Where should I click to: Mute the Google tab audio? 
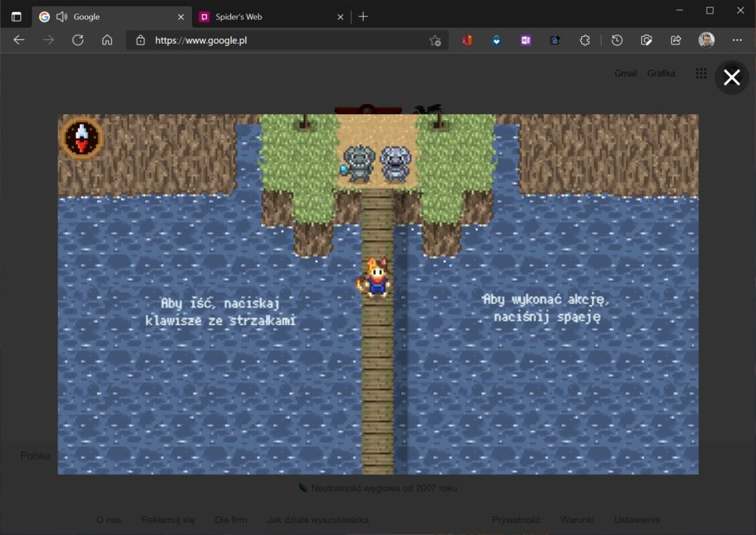pos(62,17)
